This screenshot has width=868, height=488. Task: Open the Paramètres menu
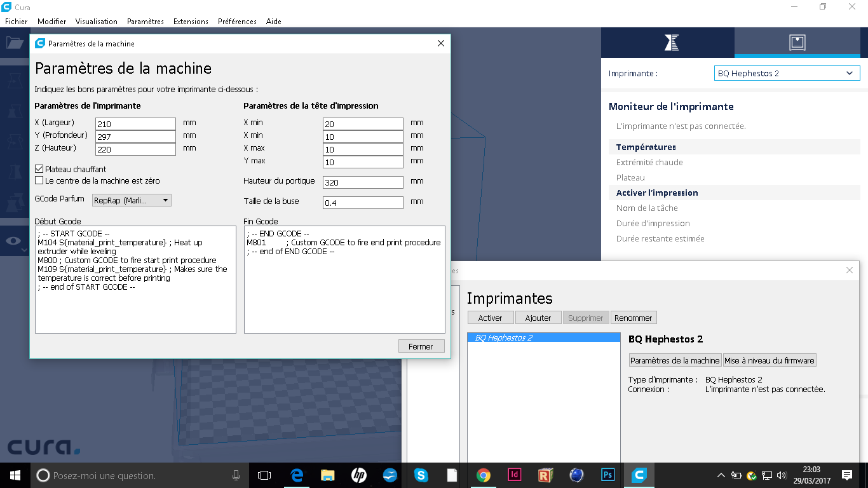(145, 22)
